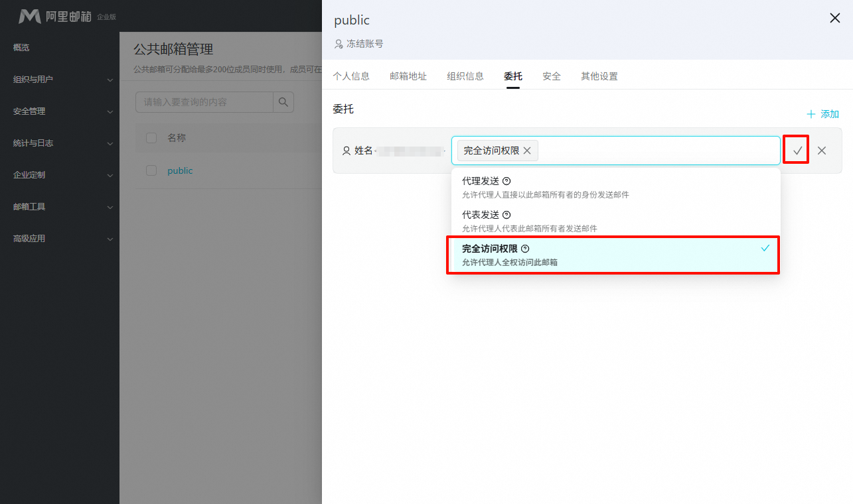This screenshot has width=853, height=504.
Task: Remove the 完全访问权限 tag
Action: 527,151
